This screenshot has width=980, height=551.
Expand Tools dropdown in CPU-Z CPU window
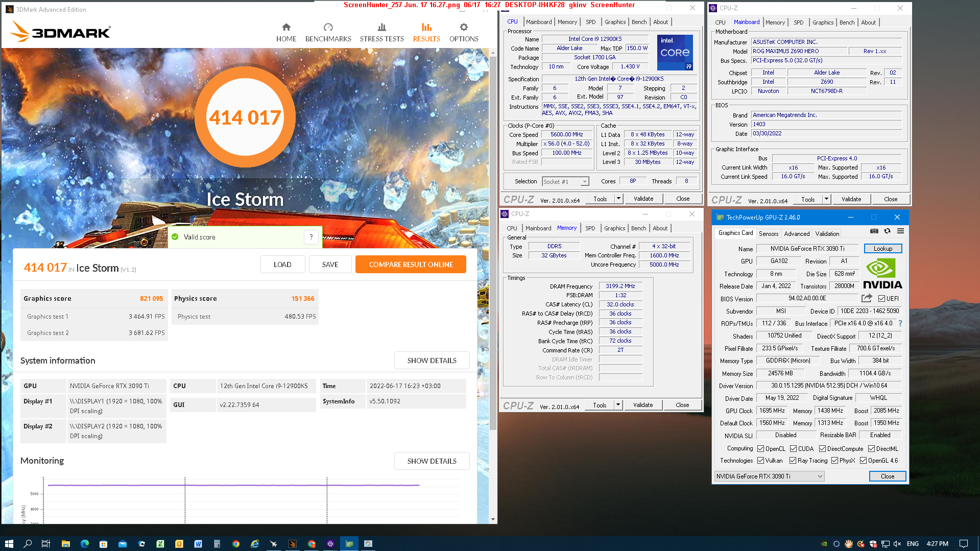pyautogui.click(x=618, y=199)
